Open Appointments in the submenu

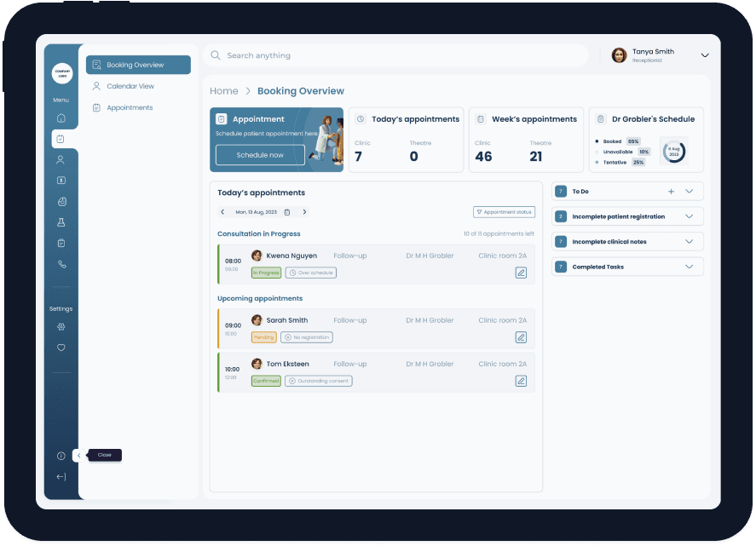pyautogui.click(x=129, y=107)
